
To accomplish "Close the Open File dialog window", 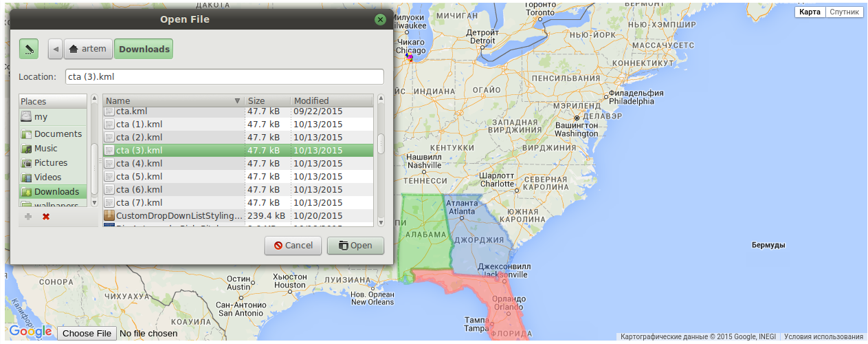I will 380,19.
